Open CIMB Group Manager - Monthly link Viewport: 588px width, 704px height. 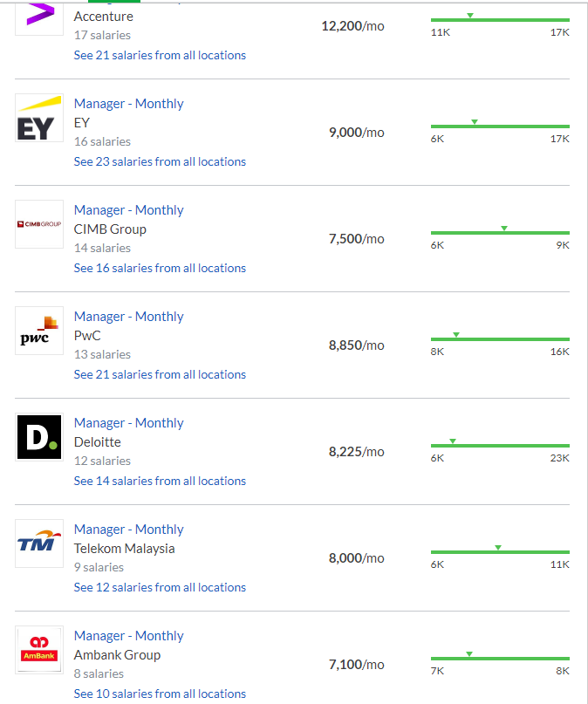click(x=129, y=210)
